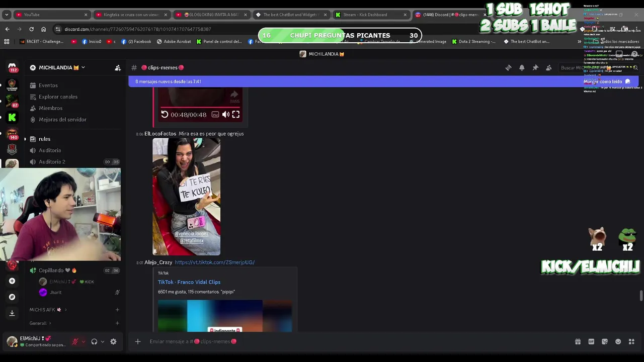Image resolution: width=644 pixels, height=362 pixels.
Task: Open the Dota 2 Streaming bookmark
Action: point(473,42)
